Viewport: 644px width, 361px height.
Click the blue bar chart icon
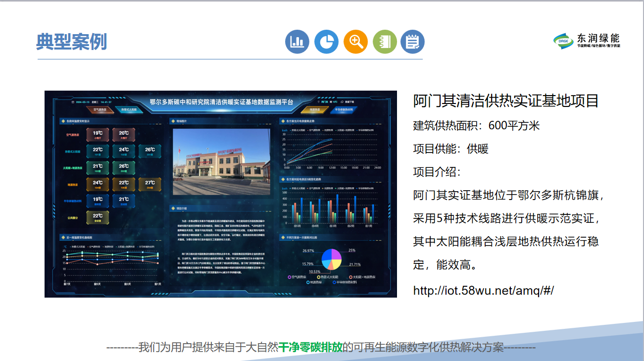(297, 42)
